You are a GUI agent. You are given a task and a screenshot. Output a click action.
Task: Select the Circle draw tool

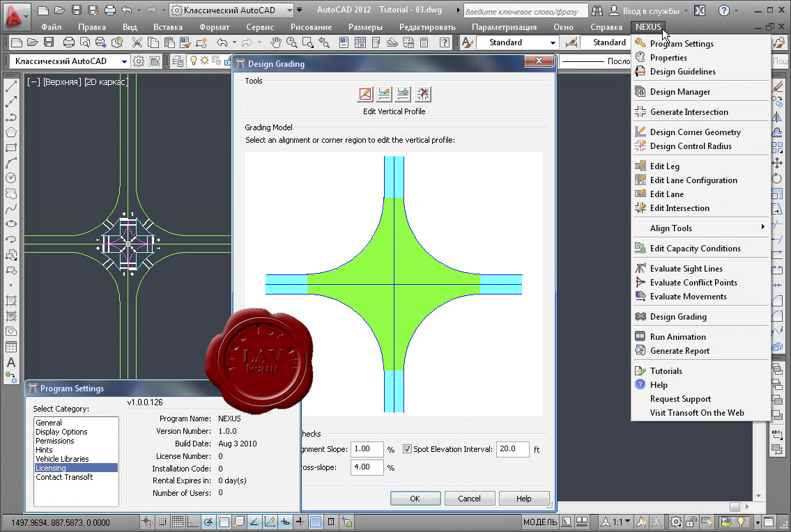point(10,178)
